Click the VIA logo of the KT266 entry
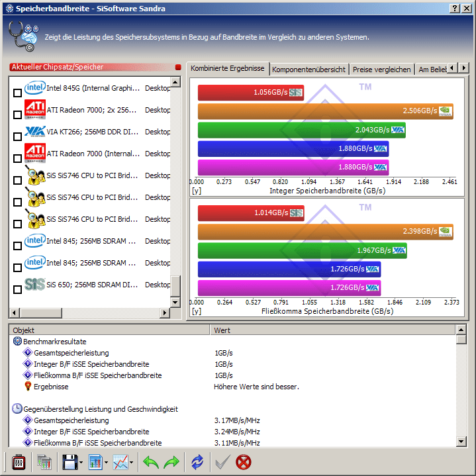The height and width of the screenshot is (476, 476). [35, 132]
